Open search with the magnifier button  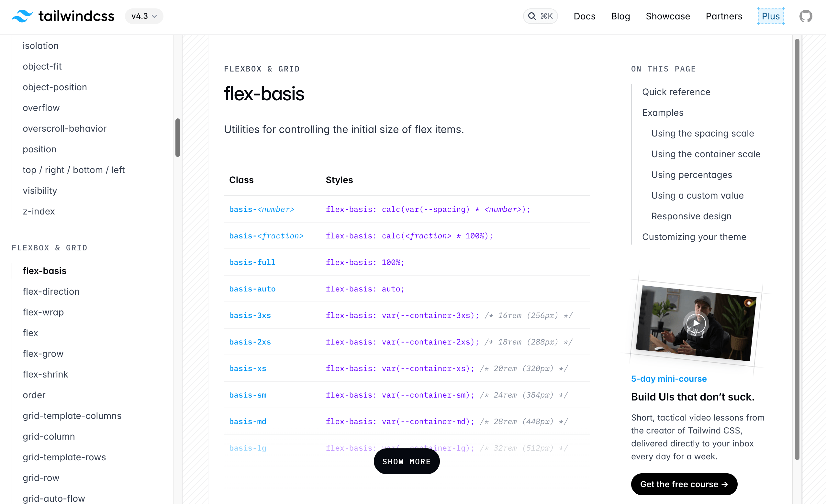coord(540,16)
